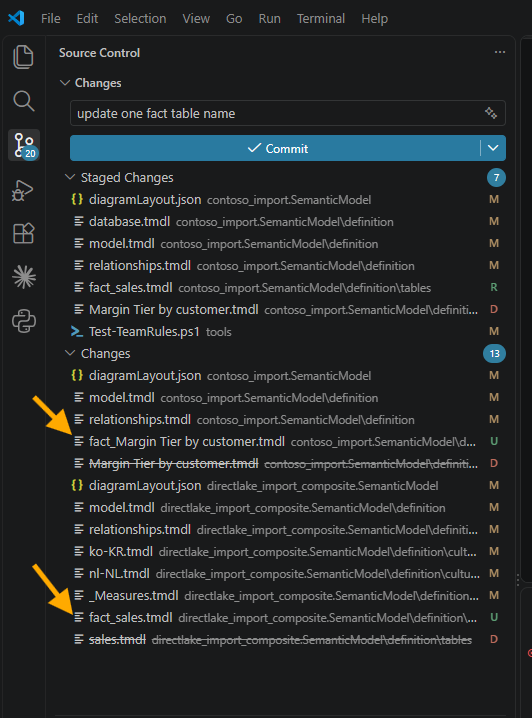Open the Selection menu

coord(140,18)
